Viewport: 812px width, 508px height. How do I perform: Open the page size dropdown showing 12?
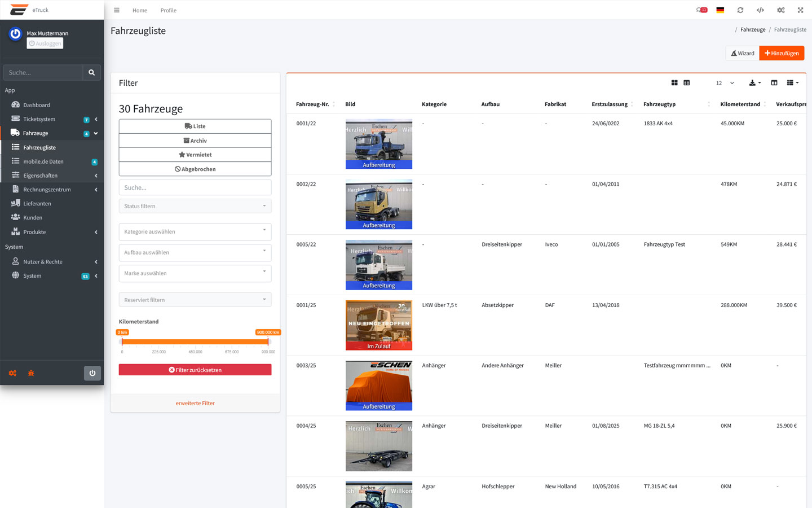pos(725,83)
